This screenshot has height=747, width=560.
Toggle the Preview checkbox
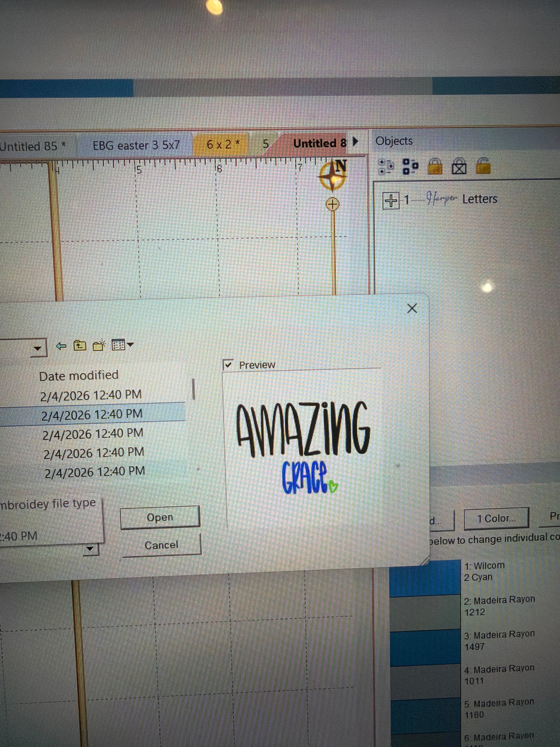[228, 365]
